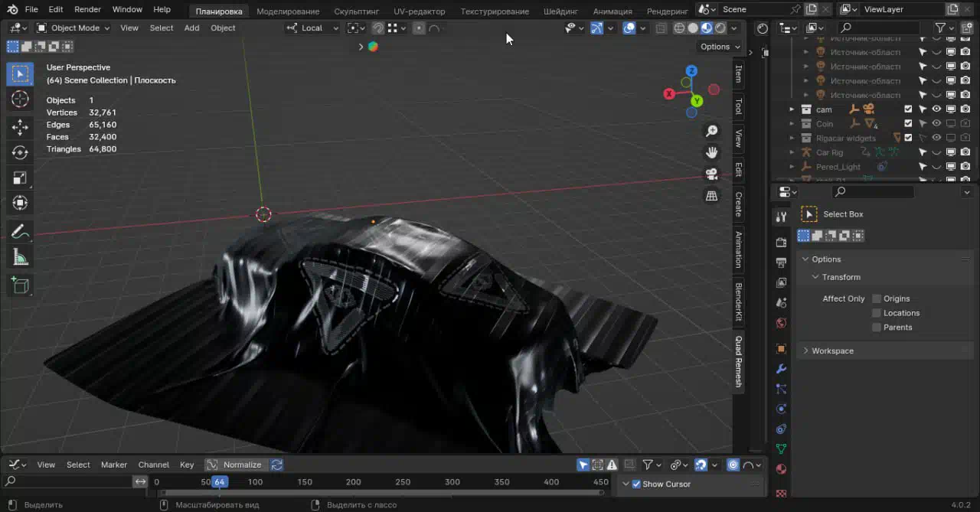Open the Render menu
Viewport: 980px width, 512px height.
click(87, 9)
